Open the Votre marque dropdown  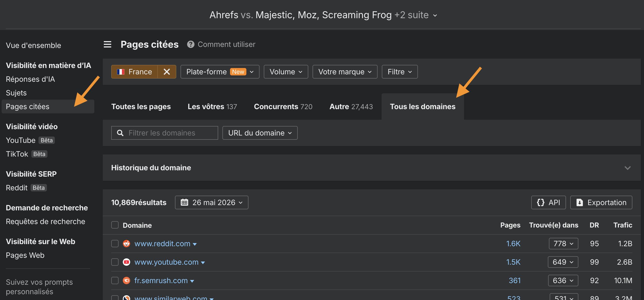point(345,72)
